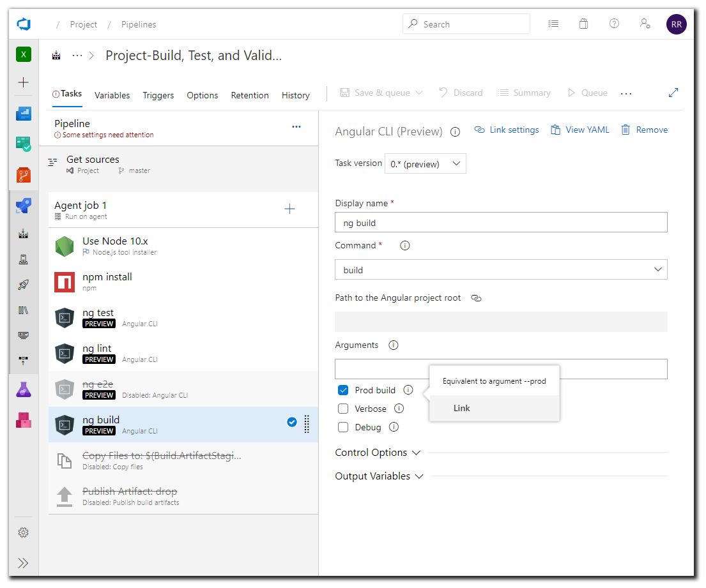Image resolution: width=706 pixels, height=588 pixels.
Task: Open Releases rocket icon in sidebar
Action: [24, 284]
